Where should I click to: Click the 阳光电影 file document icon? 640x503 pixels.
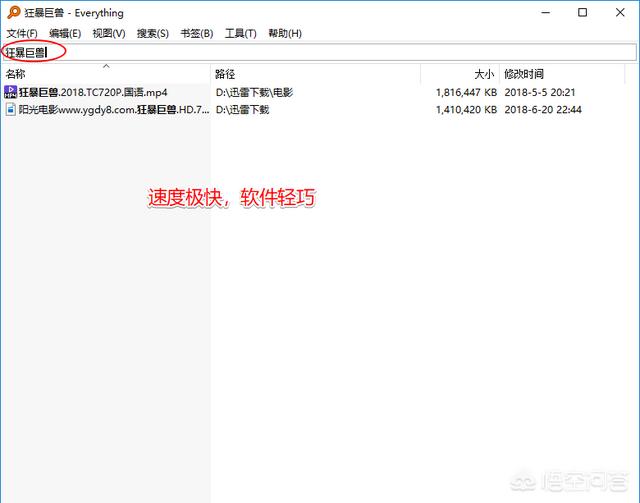click(11, 109)
